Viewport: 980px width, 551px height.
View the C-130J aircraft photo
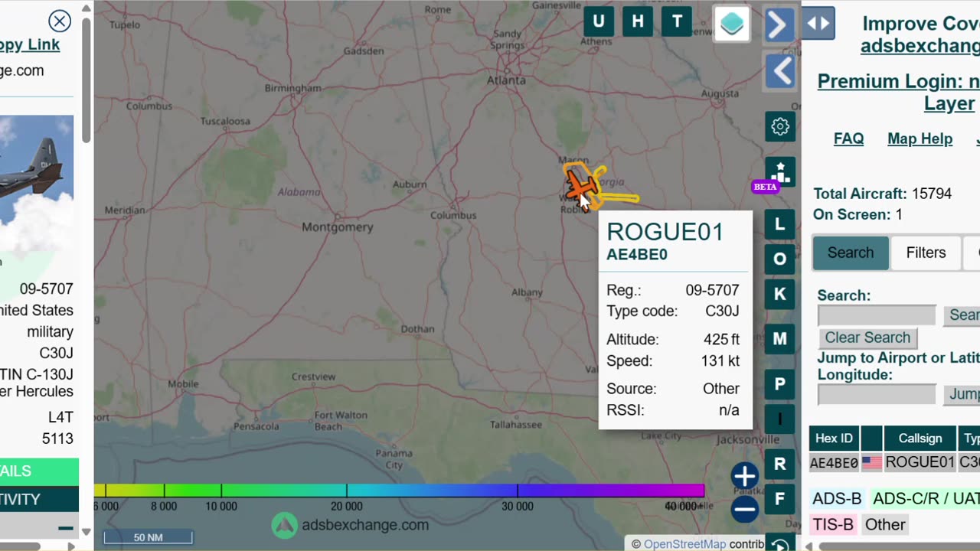pyautogui.click(x=37, y=184)
